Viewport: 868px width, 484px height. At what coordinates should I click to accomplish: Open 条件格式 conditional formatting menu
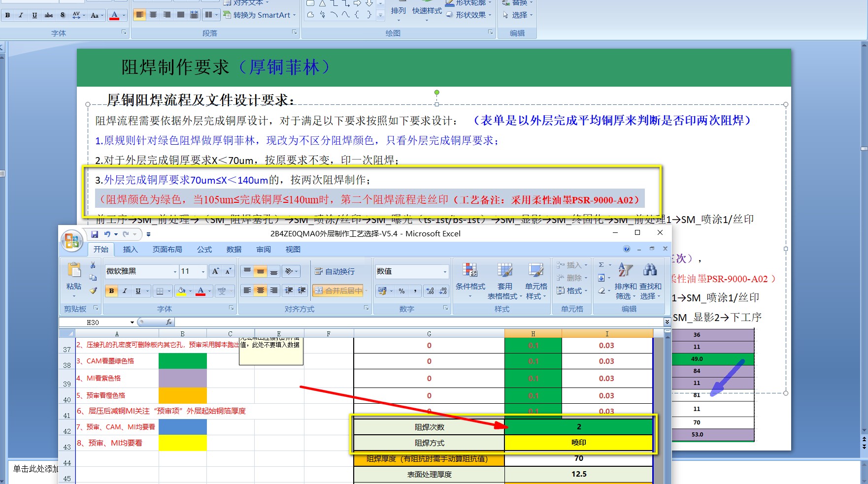(x=470, y=281)
